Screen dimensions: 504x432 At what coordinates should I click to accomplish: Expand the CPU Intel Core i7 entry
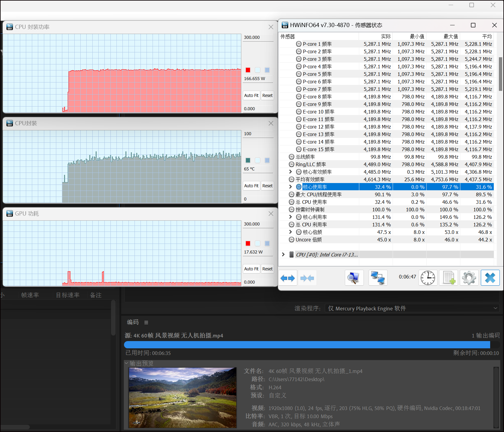(283, 254)
